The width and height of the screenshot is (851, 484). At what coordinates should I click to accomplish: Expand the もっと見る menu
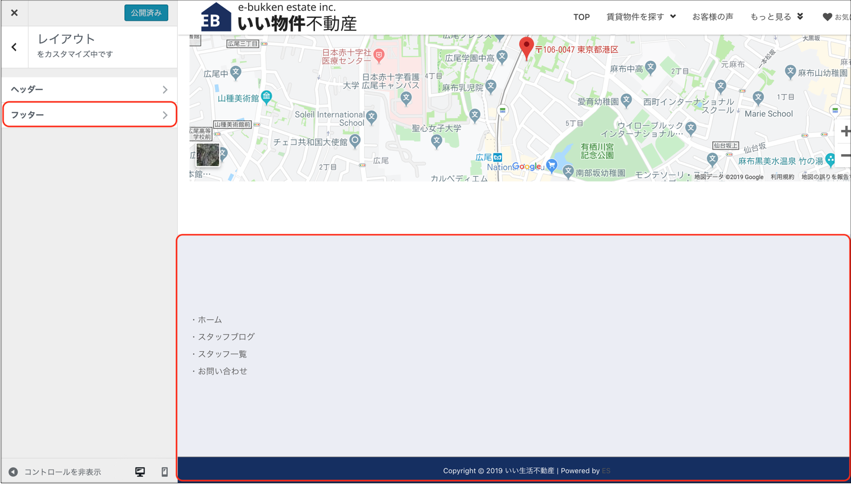point(776,17)
